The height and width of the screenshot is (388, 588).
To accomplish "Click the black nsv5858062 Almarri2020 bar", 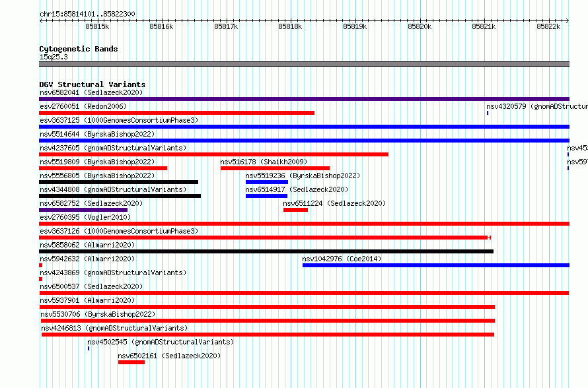I will pos(266,251).
